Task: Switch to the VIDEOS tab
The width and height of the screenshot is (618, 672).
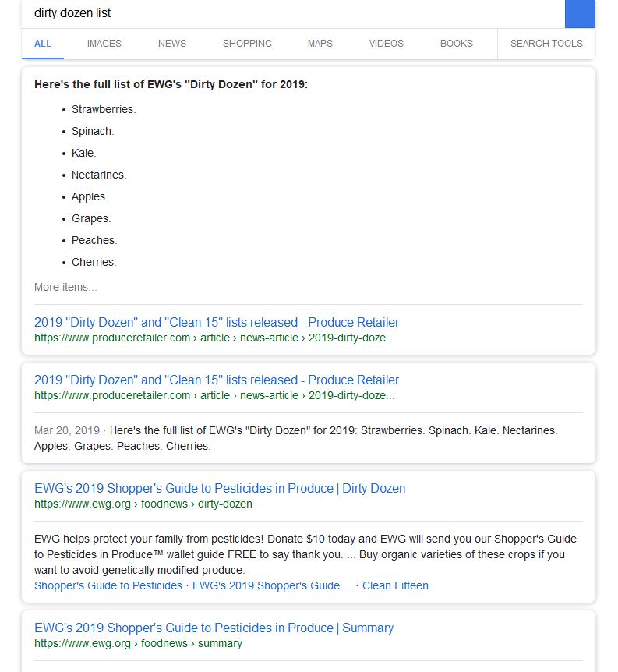Action: (386, 44)
